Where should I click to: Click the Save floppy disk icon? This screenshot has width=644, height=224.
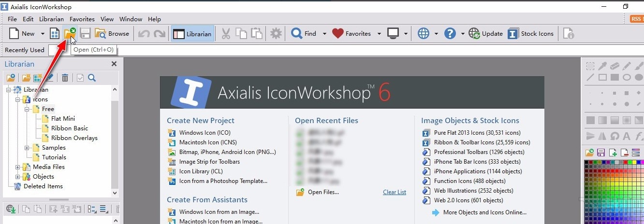pos(86,34)
